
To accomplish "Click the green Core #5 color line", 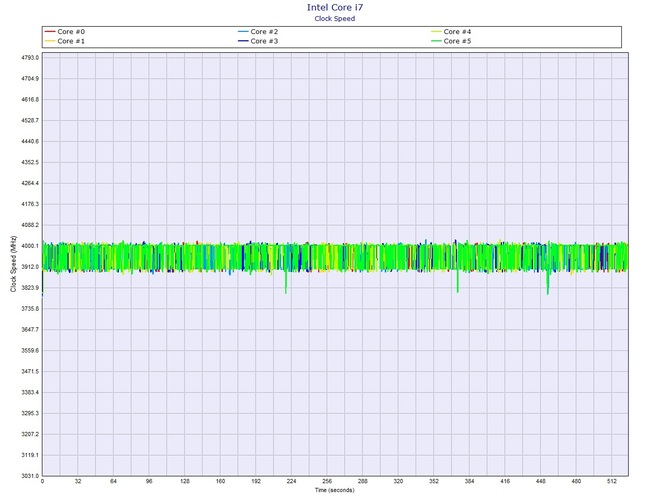I will coord(436,41).
